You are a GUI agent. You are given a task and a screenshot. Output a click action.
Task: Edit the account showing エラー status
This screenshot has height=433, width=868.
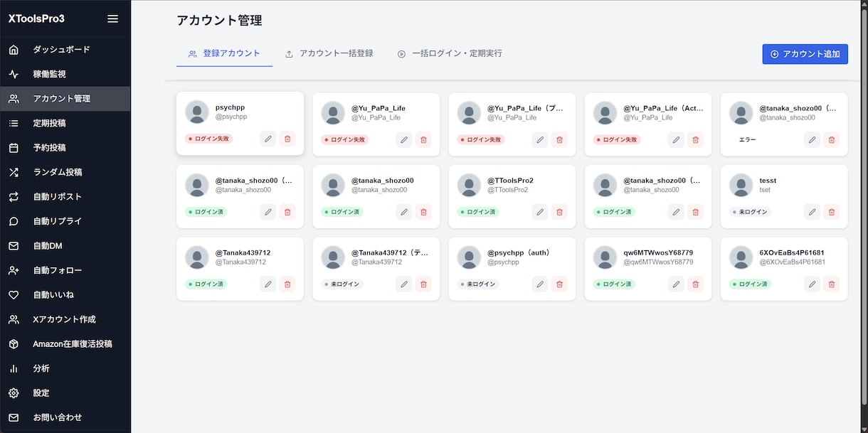812,139
